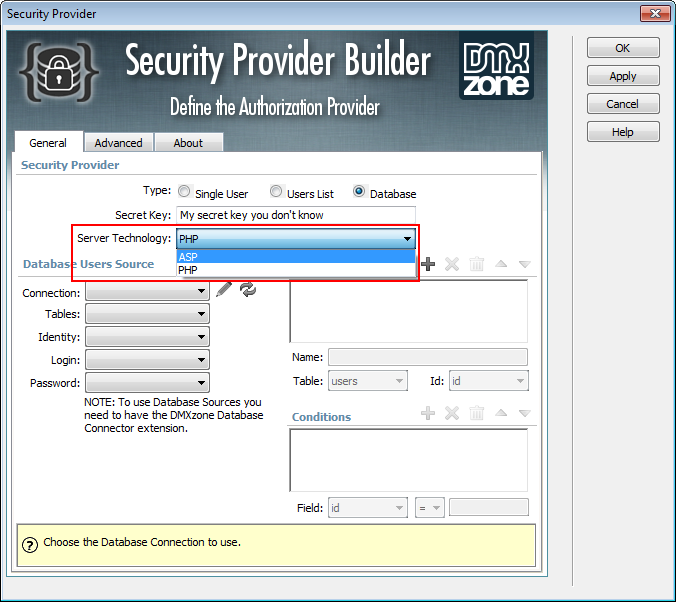676x602 pixels.
Task: Click the Help button
Action: coord(623,132)
